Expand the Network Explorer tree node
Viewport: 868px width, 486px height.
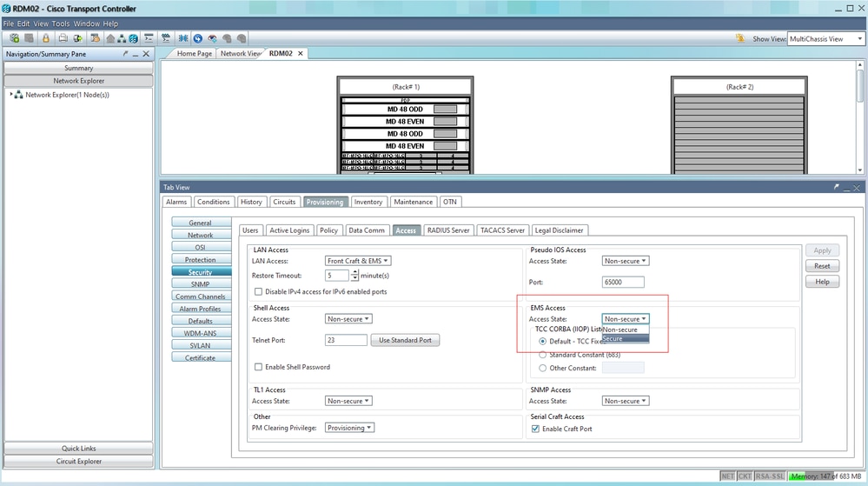pos(11,95)
